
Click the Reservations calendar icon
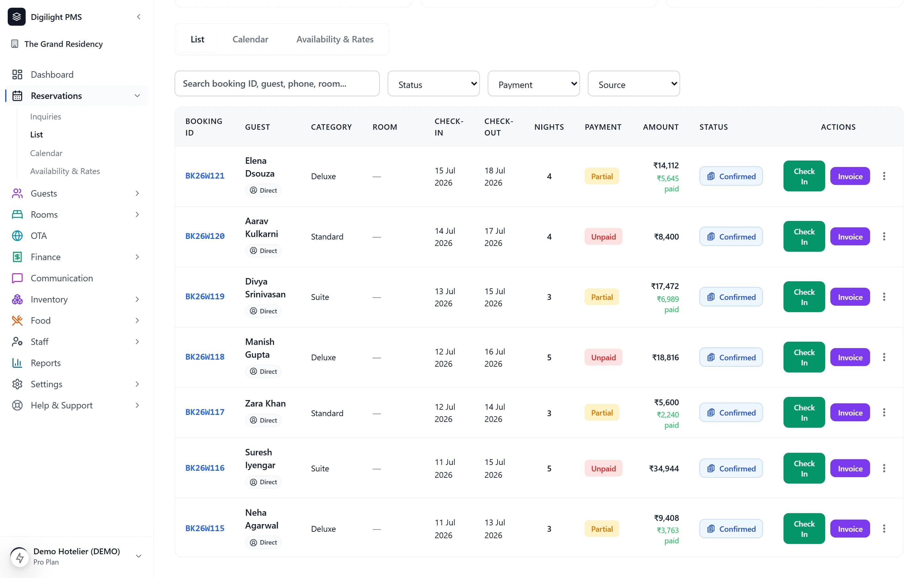(17, 96)
